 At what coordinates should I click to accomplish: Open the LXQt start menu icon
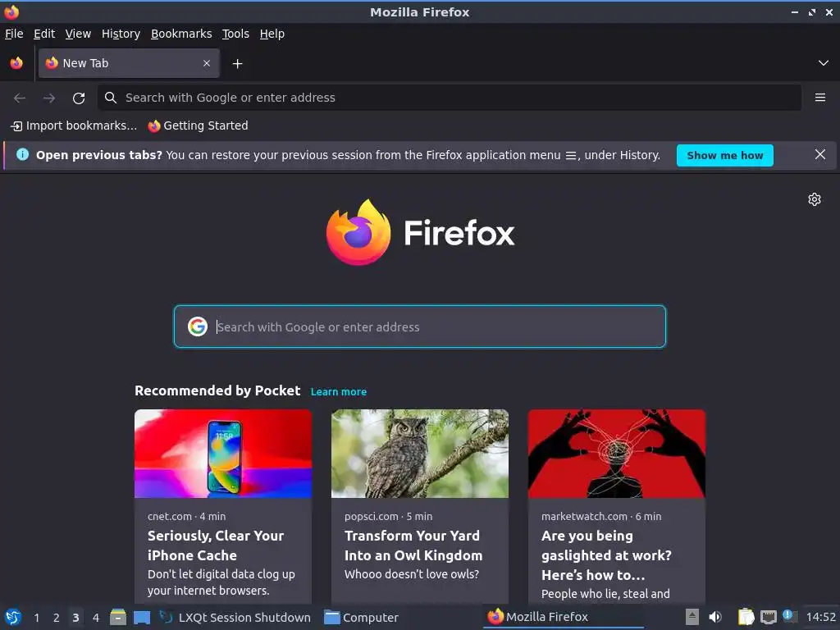coord(13,617)
